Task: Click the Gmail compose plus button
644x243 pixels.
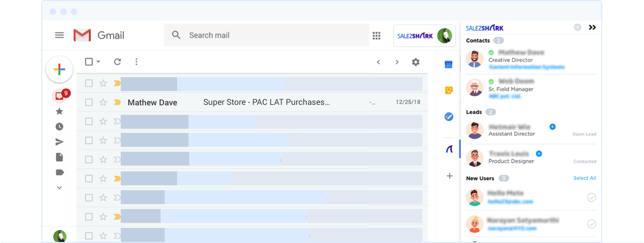Action: click(x=59, y=70)
